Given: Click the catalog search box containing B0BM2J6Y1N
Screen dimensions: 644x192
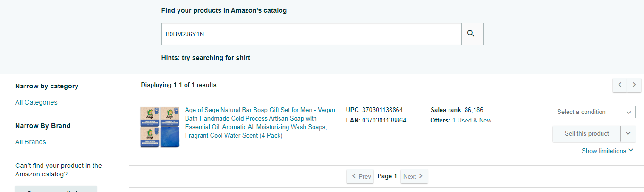Looking at the screenshot, I should (x=311, y=34).
